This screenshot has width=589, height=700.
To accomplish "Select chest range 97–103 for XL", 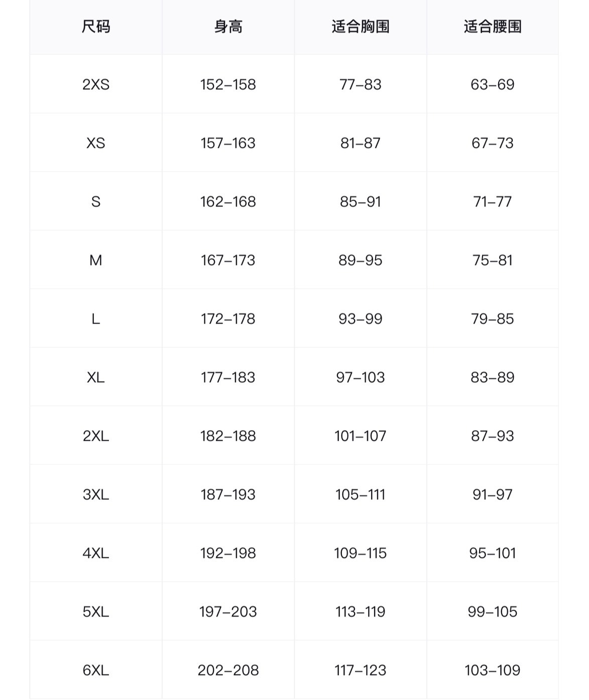I will [x=361, y=377].
